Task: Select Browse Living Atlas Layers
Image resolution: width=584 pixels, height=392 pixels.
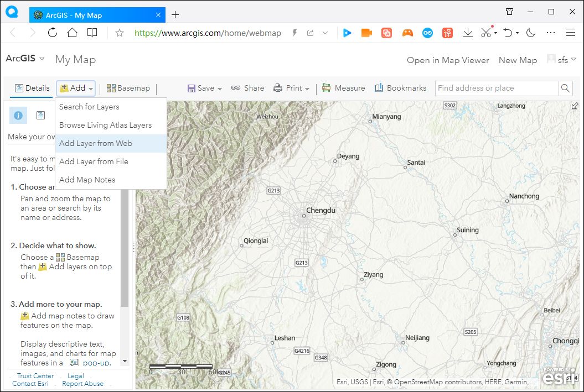Action: (x=111, y=125)
